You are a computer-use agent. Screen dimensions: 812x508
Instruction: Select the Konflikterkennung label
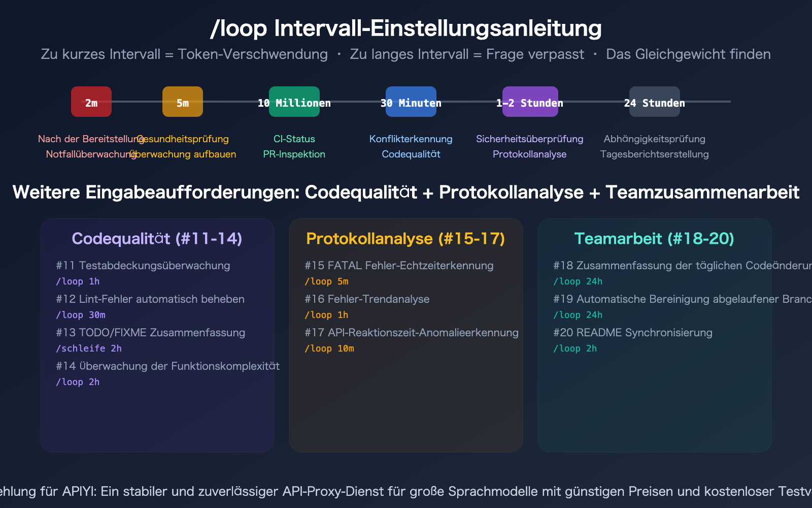point(411,139)
